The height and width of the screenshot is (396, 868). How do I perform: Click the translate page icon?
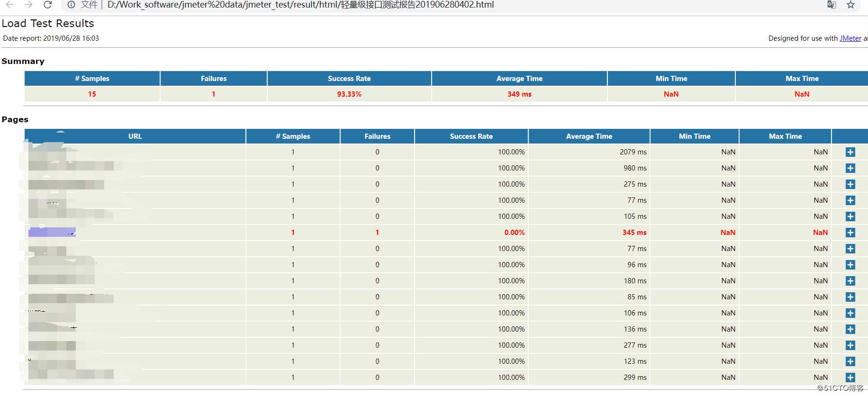(x=832, y=5)
